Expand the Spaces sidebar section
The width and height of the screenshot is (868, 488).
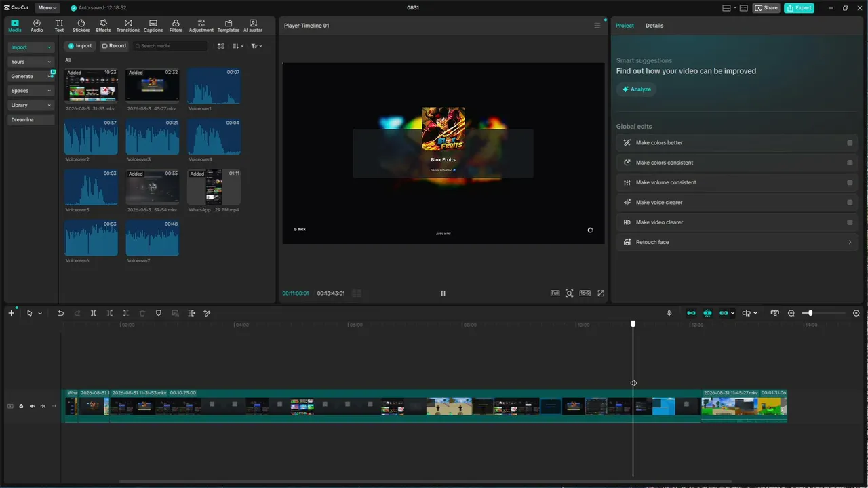[31, 91]
